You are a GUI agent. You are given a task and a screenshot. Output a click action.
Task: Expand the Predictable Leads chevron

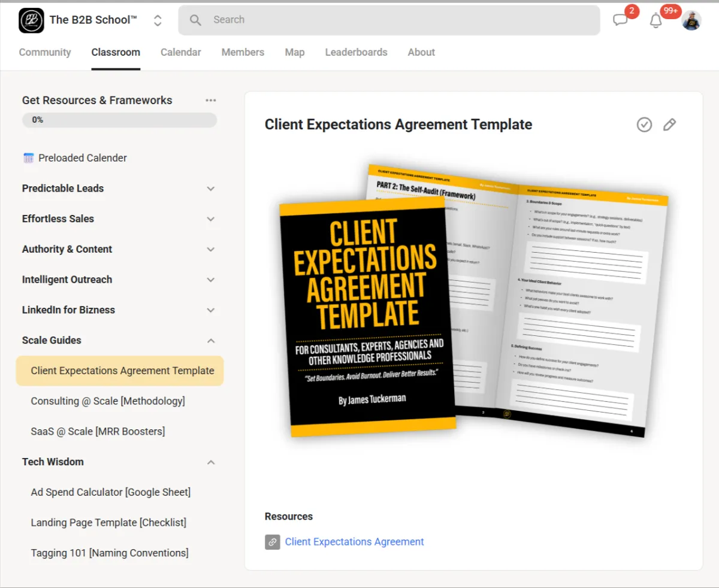[x=211, y=189]
